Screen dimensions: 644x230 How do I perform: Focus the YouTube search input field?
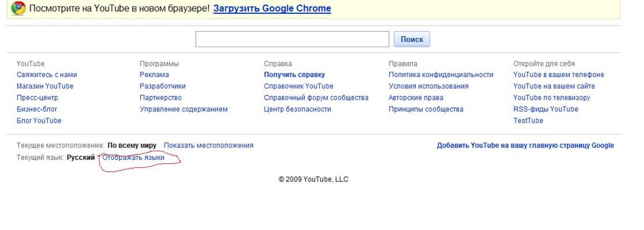point(292,39)
